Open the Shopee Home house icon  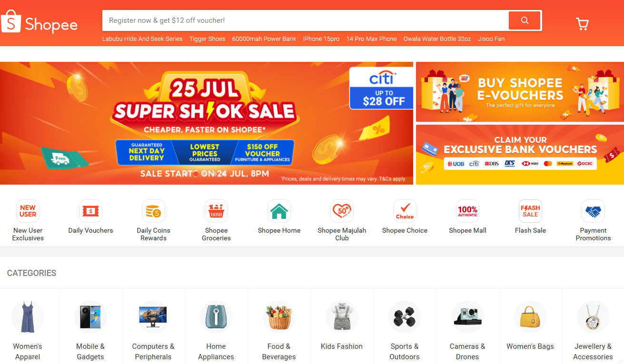[279, 211]
